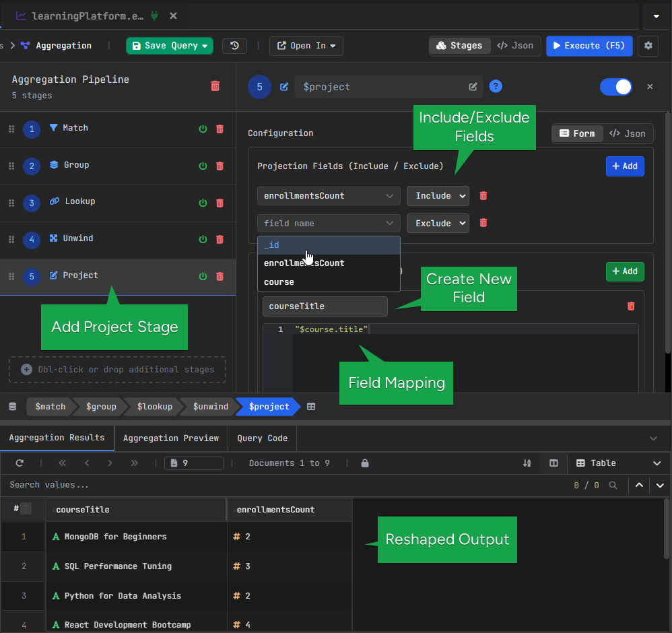The image size is (672, 633).
Task: Open the Table view dropdown
Action: pos(618,463)
